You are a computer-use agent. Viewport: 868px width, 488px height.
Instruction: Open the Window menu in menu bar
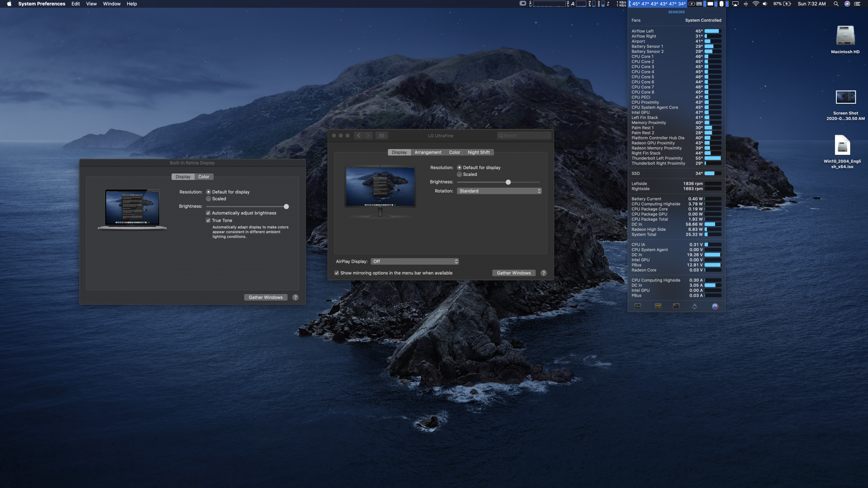pyautogui.click(x=112, y=4)
